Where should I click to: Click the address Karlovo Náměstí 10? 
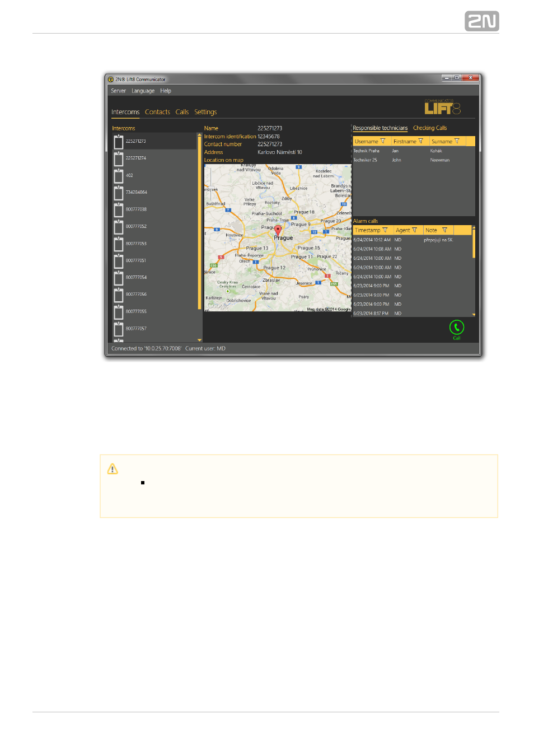point(280,152)
